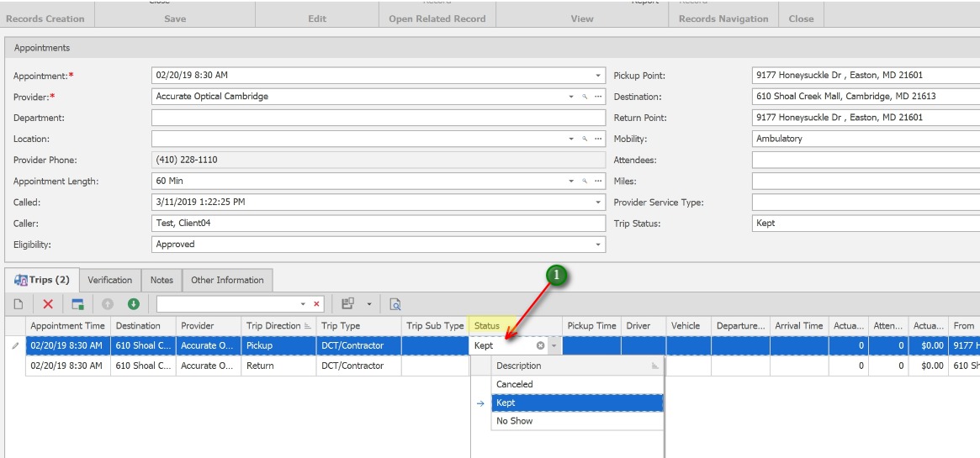Image resolution: width=980 pixels, height=458 pixels.
Task: Click the search icon in Location field
Action: 585,140
